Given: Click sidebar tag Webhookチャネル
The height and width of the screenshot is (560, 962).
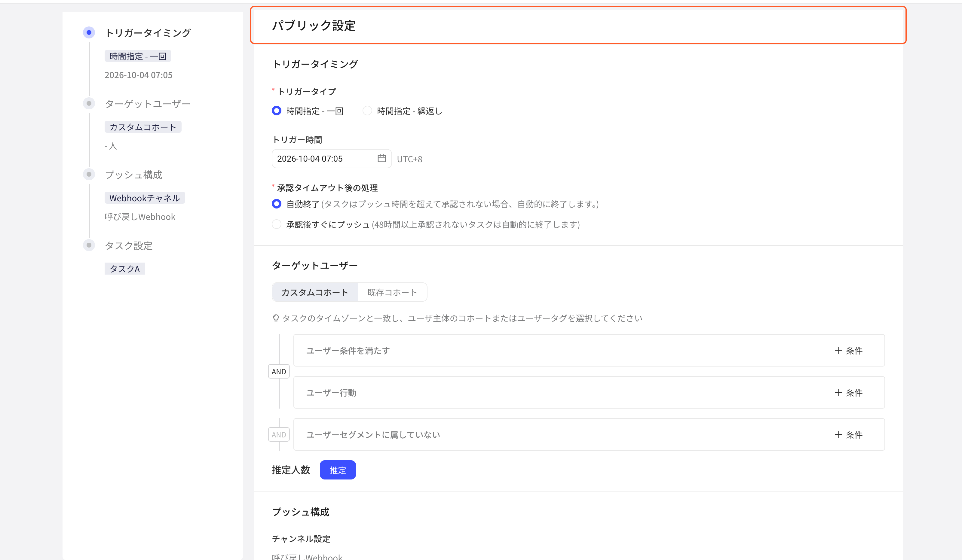Looking at the screenshot, I should [145, 198].
